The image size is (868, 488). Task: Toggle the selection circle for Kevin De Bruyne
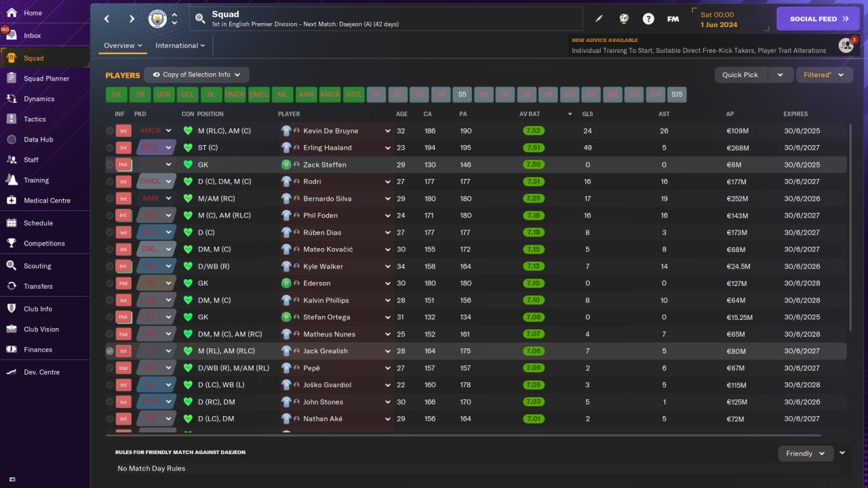110,131
